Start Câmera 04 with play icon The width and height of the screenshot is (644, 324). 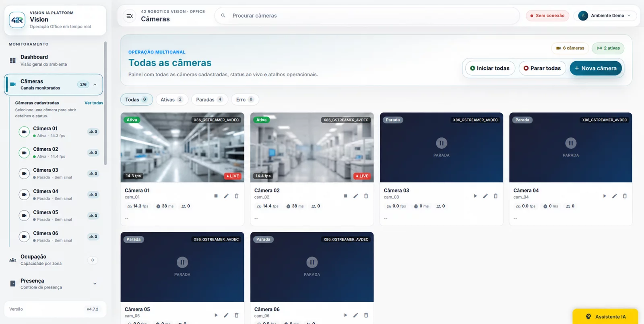click(604, 196)
